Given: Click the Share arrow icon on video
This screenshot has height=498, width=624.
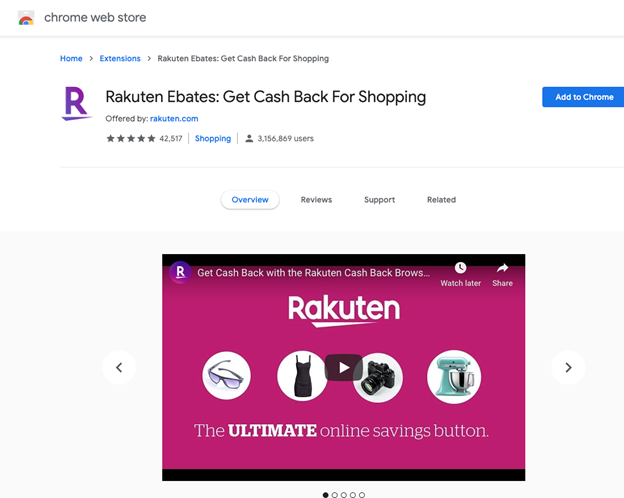Looking at the screenshot, I should (502, 268).
